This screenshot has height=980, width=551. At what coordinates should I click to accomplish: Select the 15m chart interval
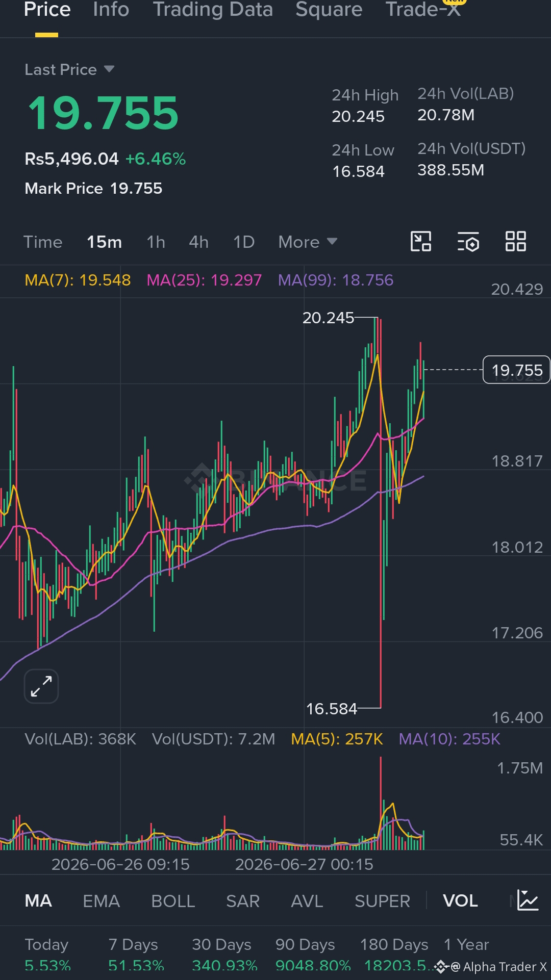tap(104, 242)
